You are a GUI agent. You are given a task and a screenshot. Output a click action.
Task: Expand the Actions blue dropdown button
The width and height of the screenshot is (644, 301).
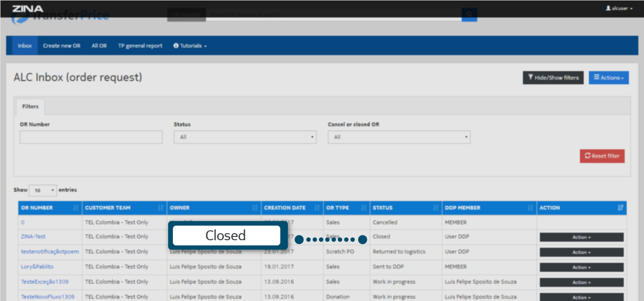point(609,78)
